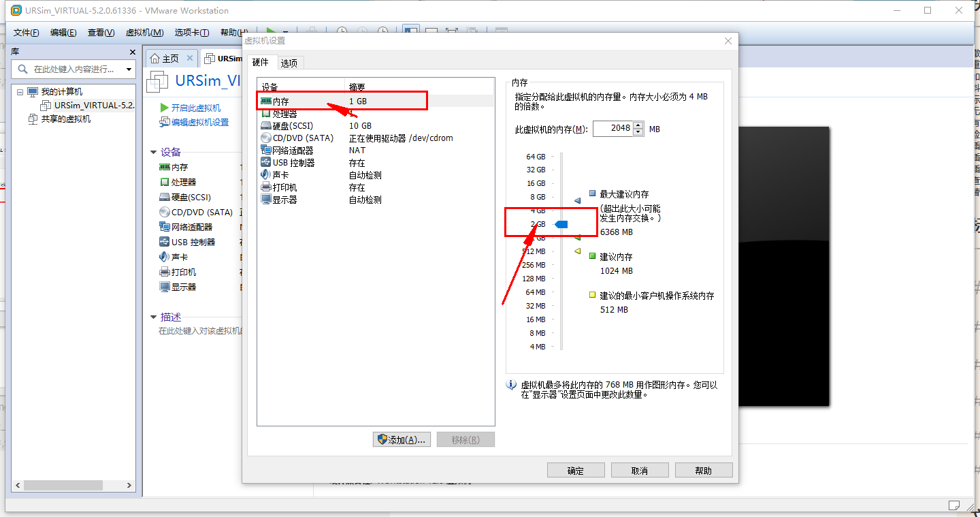Click 内存 memory icon in main window devices
Image resolution: width=980 pixels, height=517 pixels.
(x=164, y=167)
